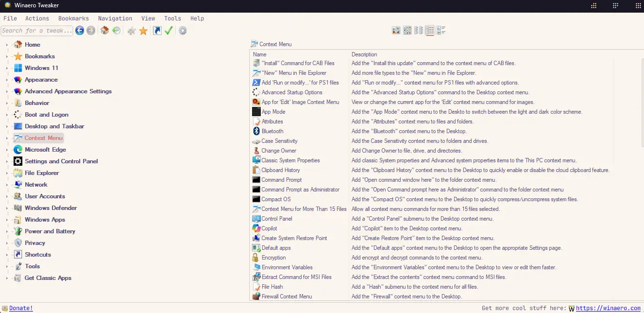Open the Tools menu in menu bar
This screenshot has width=644, height=313.
[172, 18]
